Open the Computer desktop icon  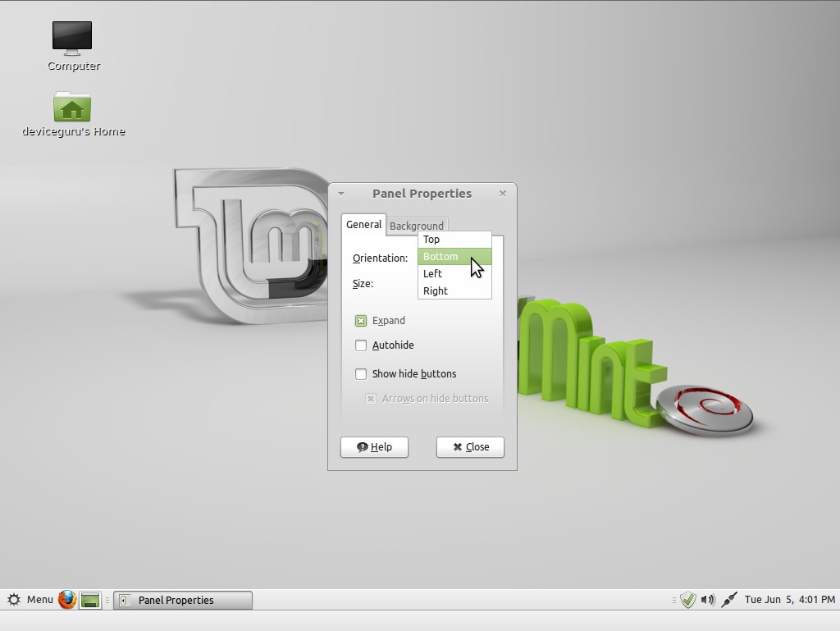72,39
